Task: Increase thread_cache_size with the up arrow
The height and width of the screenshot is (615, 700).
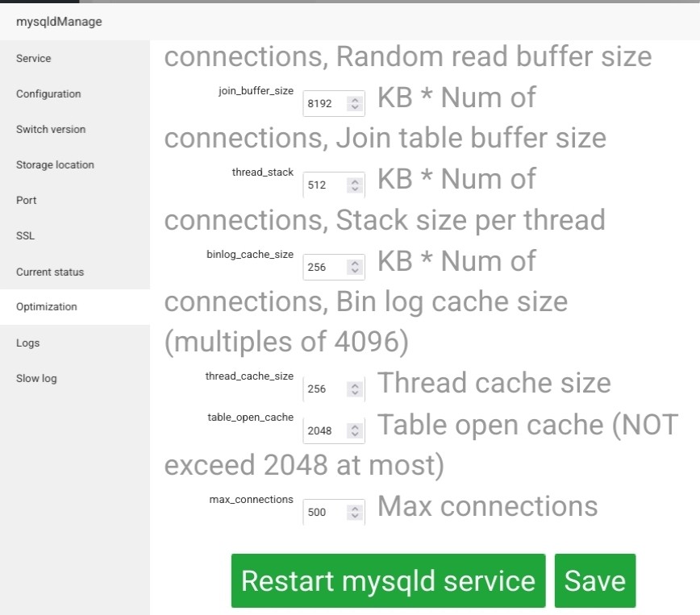Action: click(354, 384)
